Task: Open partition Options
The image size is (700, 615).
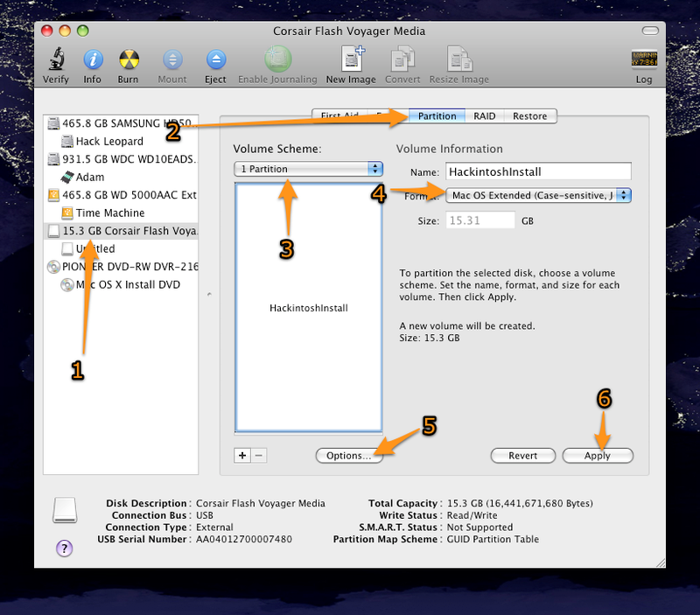Action: click(349, 456)
